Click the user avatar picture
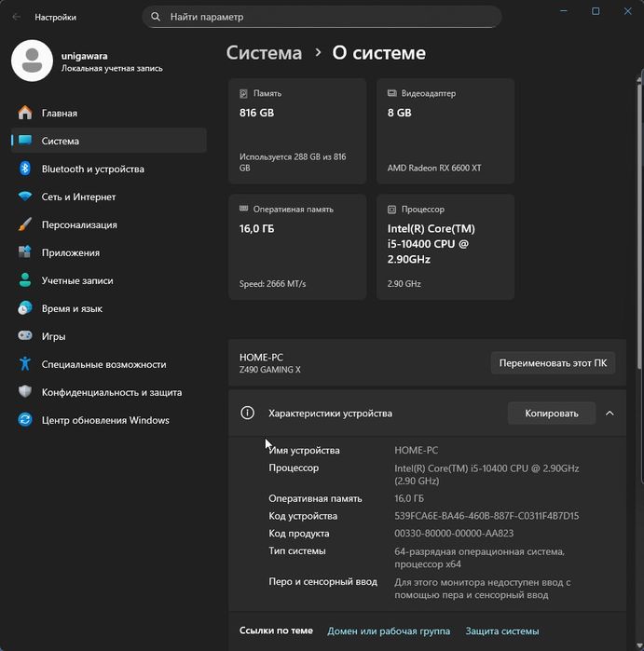Screen dimensions: 644x651 32,61
